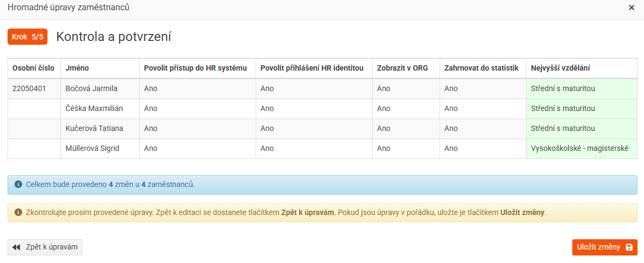
Task: Click the Zahrnovat do statistik header
Action: [481, 68]
